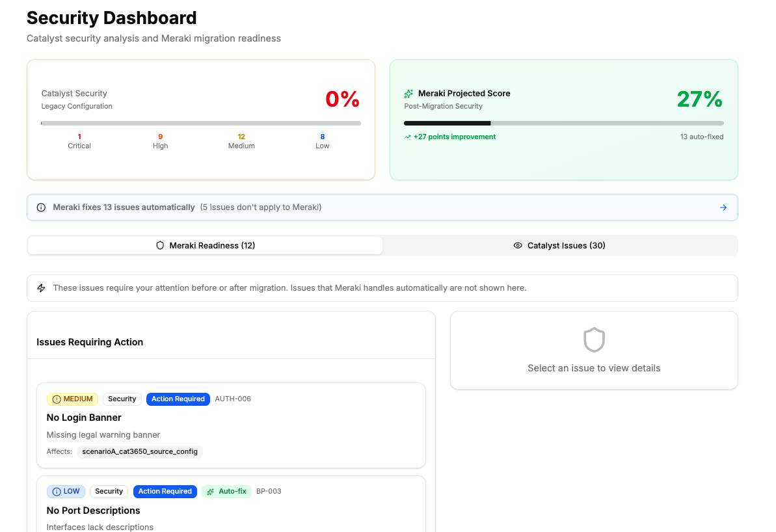The image size is (776, 532).
Task: Click the Auto-fix badge on BP-003
Action: point(226,492)
